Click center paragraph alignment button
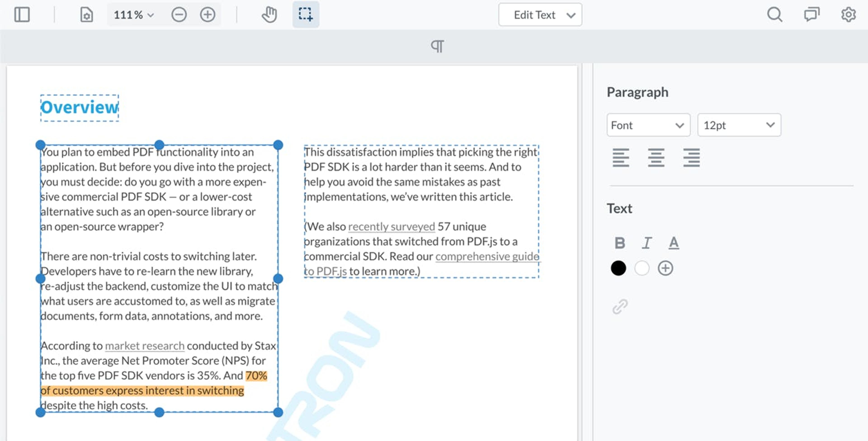Viewport: 868px width, 441px height. tap(656, 158)
